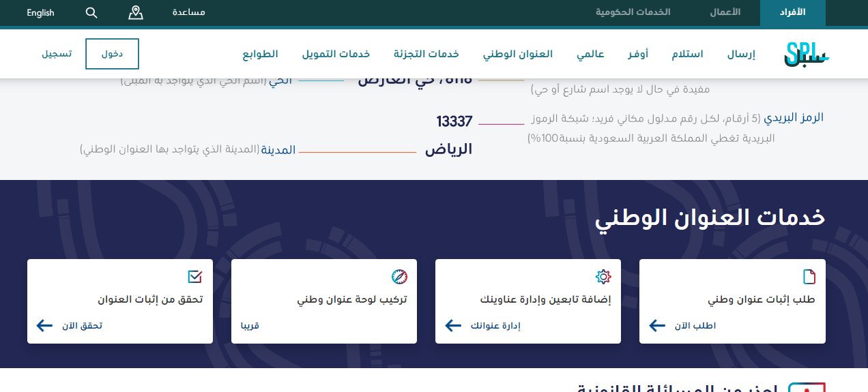Switch to الأفراد tab
The height and width of the screenshot is (392, 868).
pos(792,12)
